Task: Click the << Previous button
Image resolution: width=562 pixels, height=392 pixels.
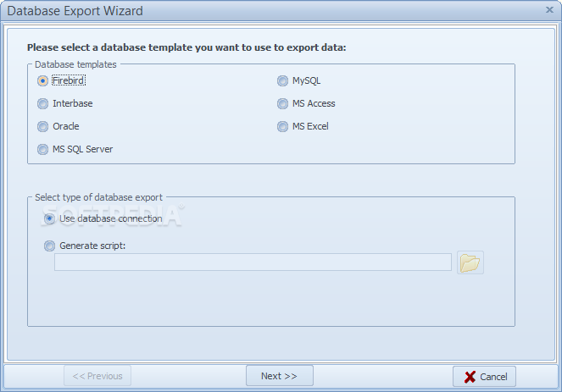Action: [97, 376]
